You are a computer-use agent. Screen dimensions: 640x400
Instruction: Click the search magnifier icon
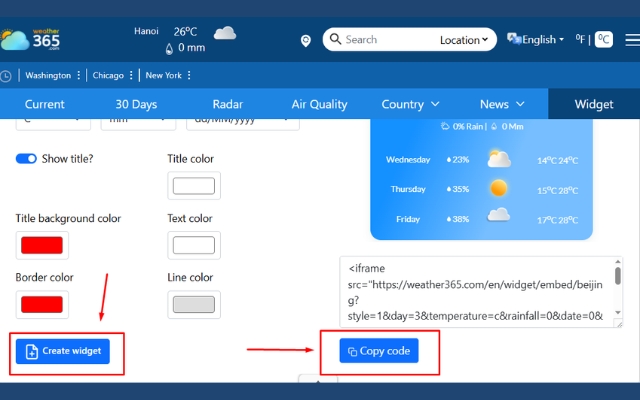tap(335, 39)
